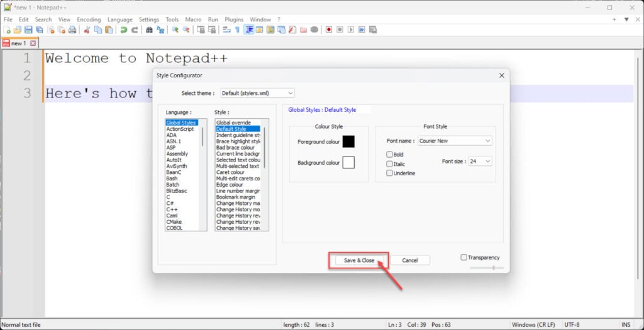The height and width of the screenshot is (330, 644).
Task: Toggle Show All Characters pilcrow icon
Action: pyautogui.click(x=237, y=30)
